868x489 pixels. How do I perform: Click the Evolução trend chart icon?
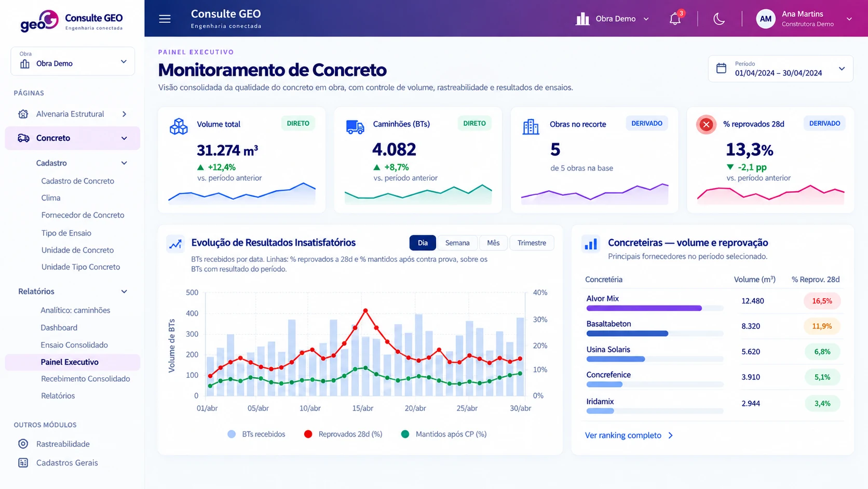[175, 244]
